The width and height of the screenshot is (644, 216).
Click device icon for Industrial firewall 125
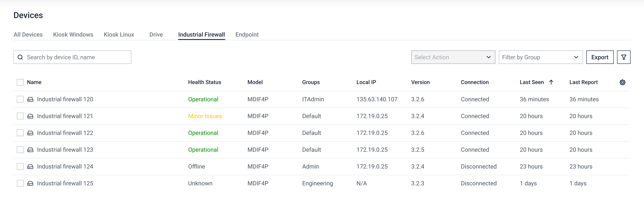tap(30, 184)
